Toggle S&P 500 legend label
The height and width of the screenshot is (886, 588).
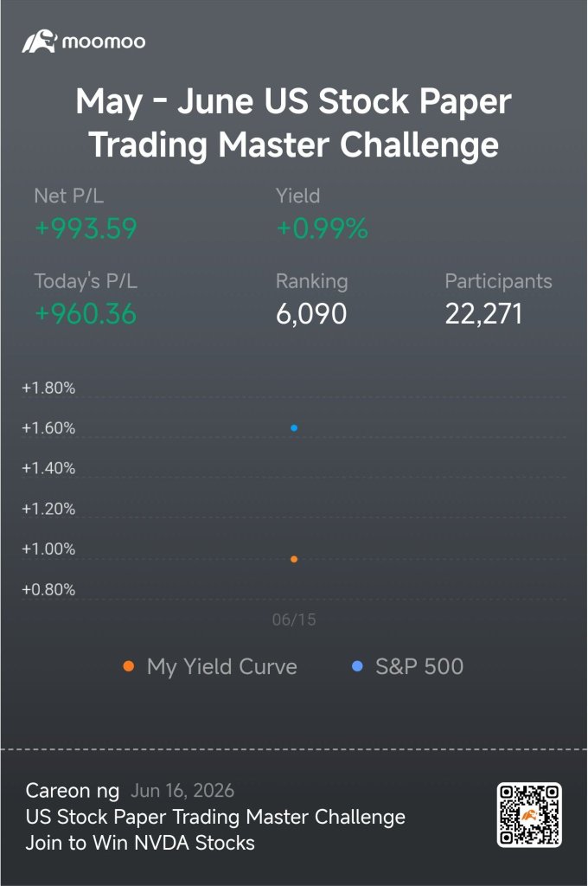[419, 667]
